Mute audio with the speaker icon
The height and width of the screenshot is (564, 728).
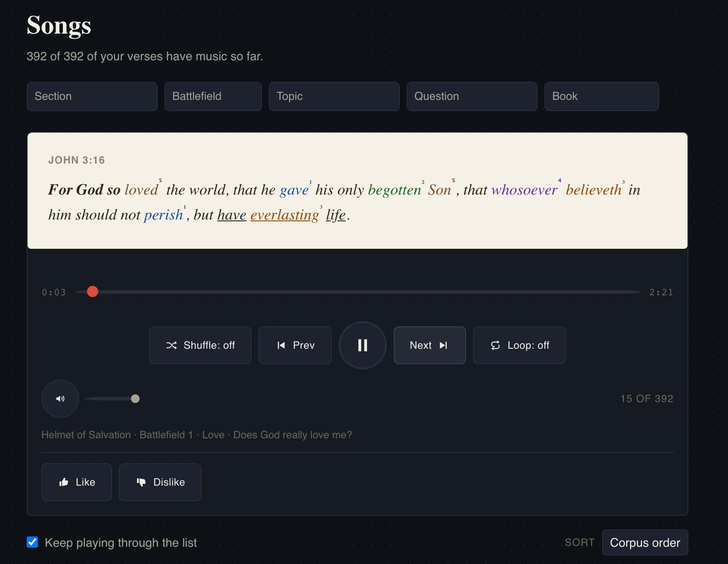[60, 399]
